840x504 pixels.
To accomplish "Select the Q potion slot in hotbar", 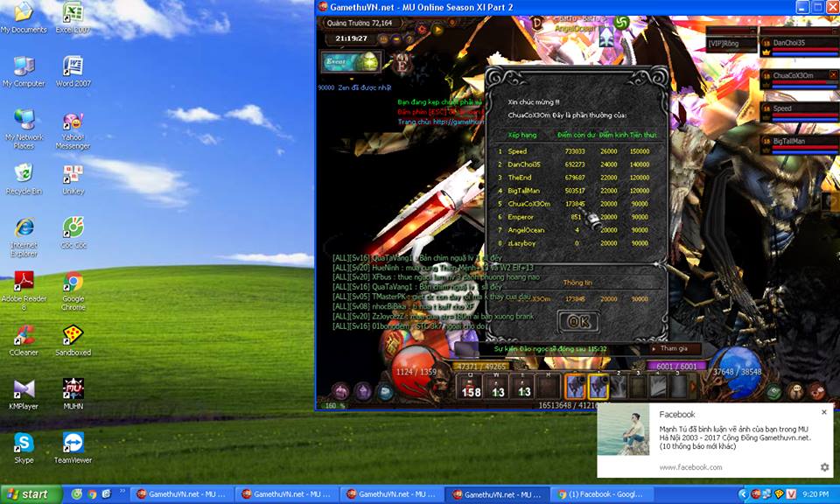I will [471, 386].
